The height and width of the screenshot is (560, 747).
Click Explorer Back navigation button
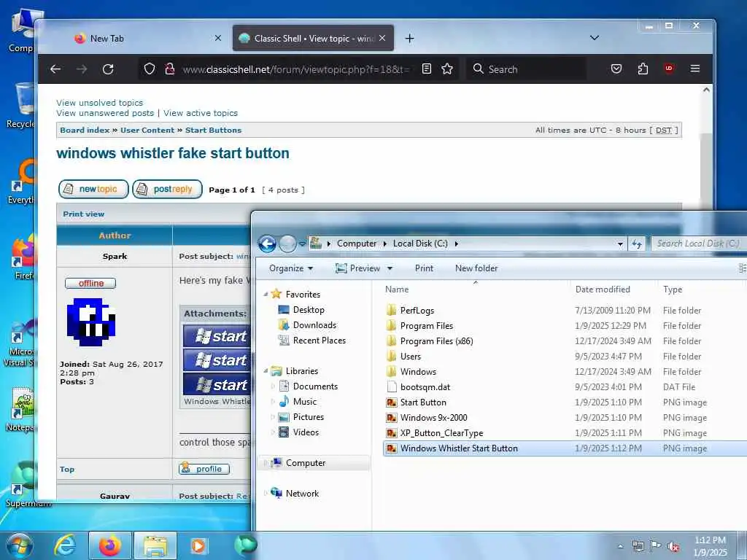(267, 244)
